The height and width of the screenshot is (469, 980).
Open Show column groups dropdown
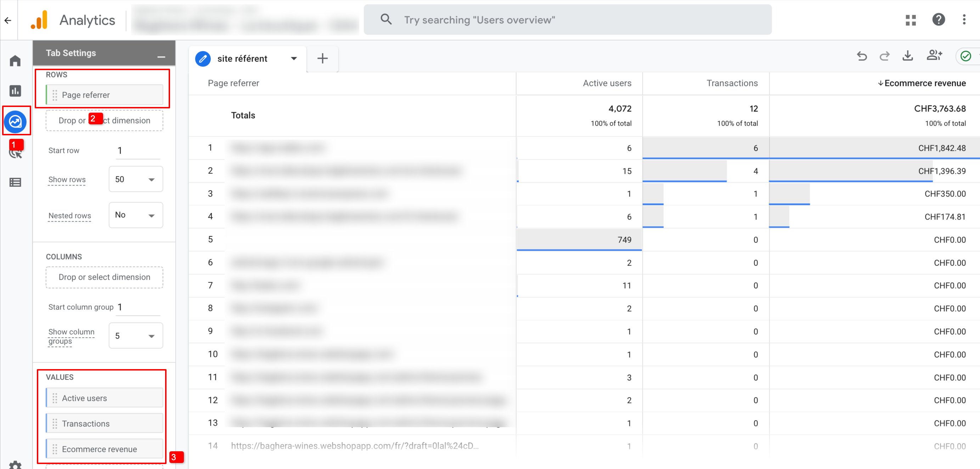click(136, 335)
